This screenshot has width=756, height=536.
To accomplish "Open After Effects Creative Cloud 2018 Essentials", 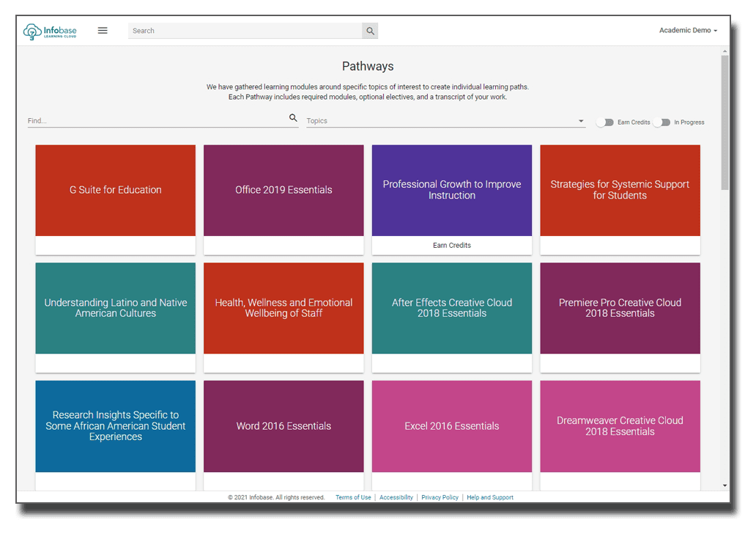I will click(x=452, y=317).
